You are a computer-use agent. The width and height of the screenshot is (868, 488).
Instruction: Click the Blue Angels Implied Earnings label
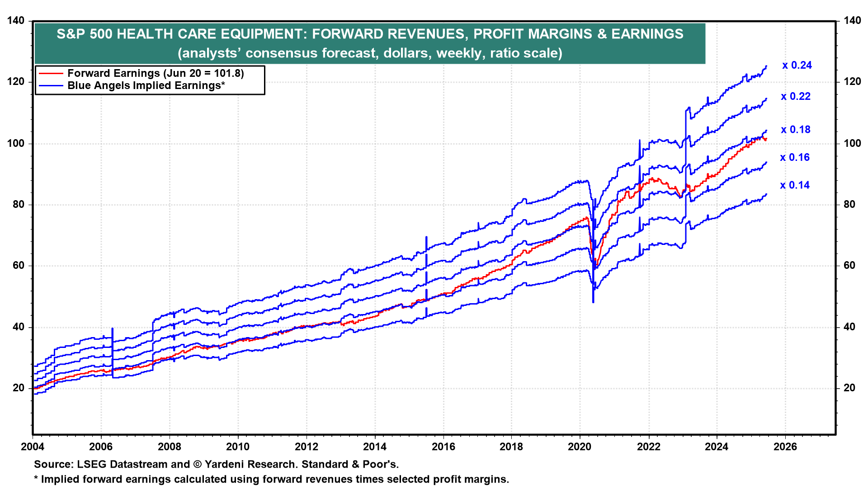click(146, 85)
